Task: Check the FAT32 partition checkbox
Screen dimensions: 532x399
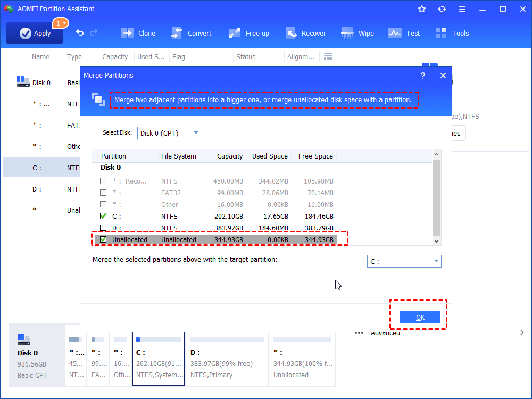Action: [103, 193]
